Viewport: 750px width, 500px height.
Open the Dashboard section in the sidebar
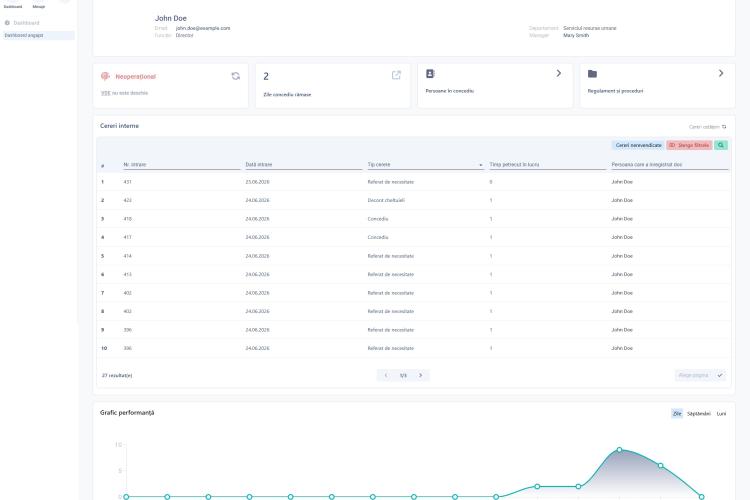pos(26,22)
